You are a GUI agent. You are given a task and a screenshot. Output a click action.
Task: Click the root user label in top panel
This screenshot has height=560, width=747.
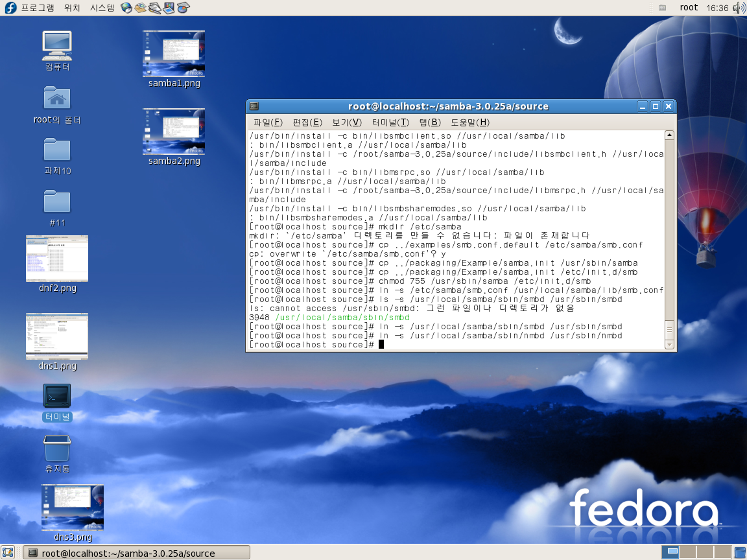[689, 8]
